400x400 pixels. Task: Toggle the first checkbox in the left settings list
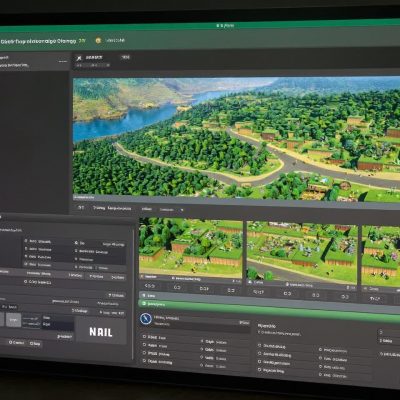pos(26,240)
